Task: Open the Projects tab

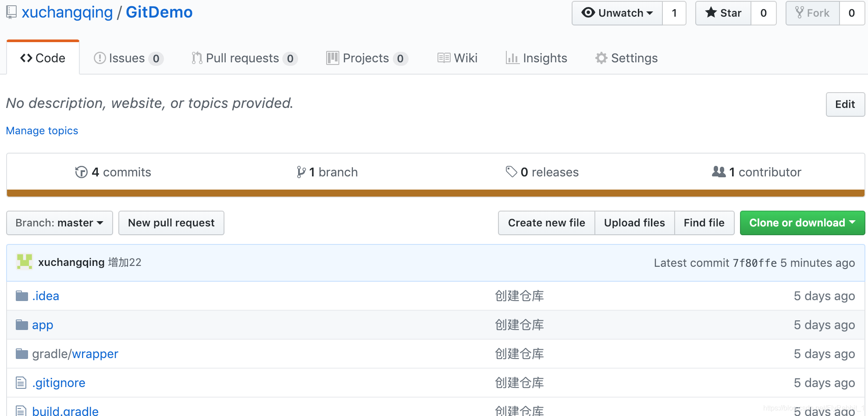Action: click(x=367, y=58)
